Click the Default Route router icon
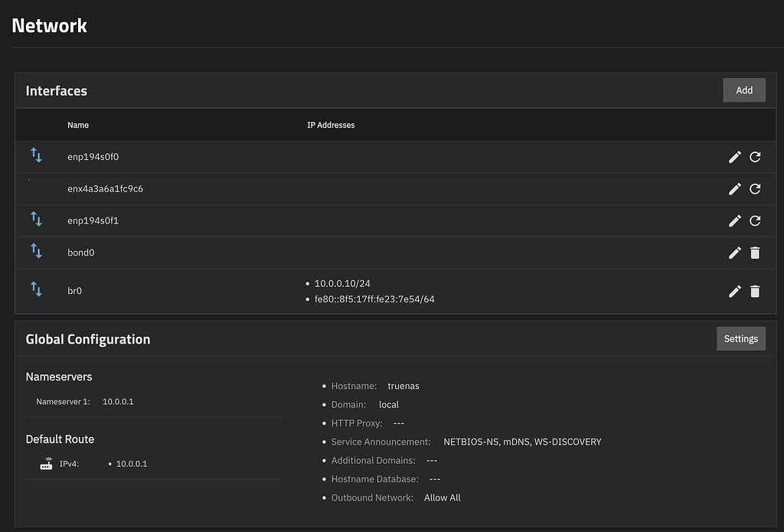The height and width of the screenshot is (532, 784). (x=47, y=464)
